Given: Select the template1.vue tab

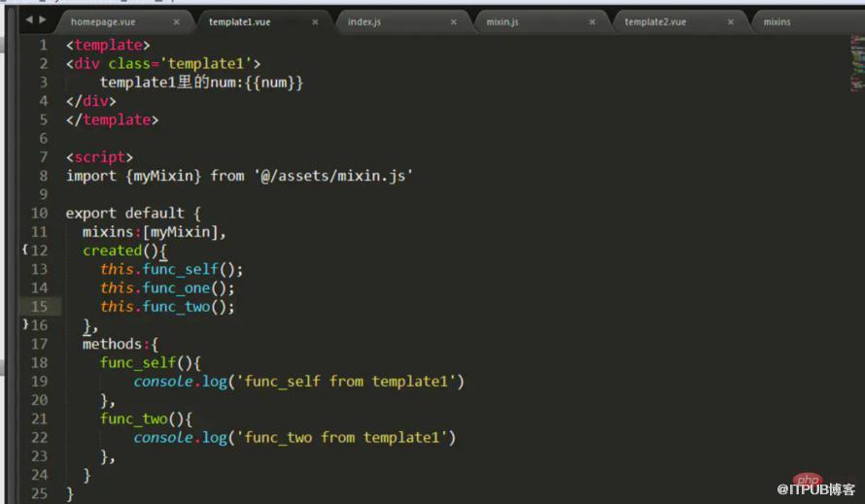Looking at the screenshot, I should click(239, 22).
